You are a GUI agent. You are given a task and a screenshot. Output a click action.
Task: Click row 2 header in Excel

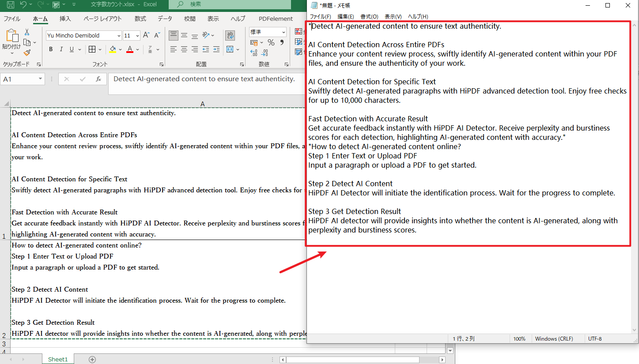[x=4, y=289]
